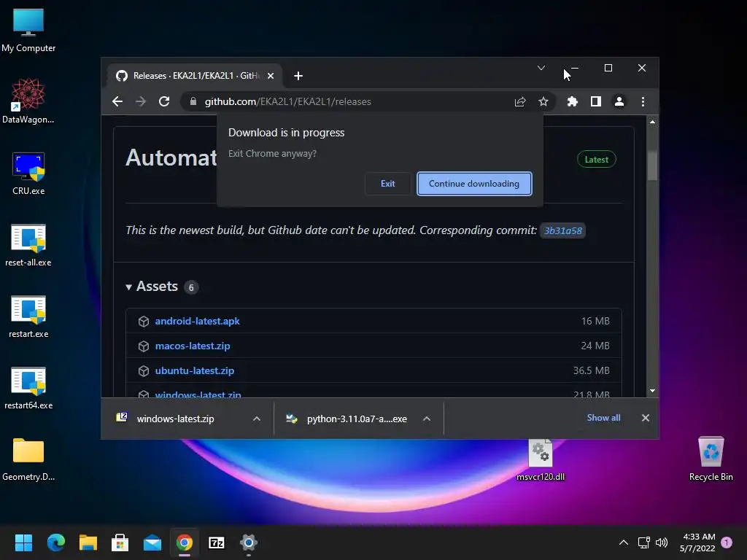
Task: Select reset-all.exe desktop icon
Action: point(28,245)
